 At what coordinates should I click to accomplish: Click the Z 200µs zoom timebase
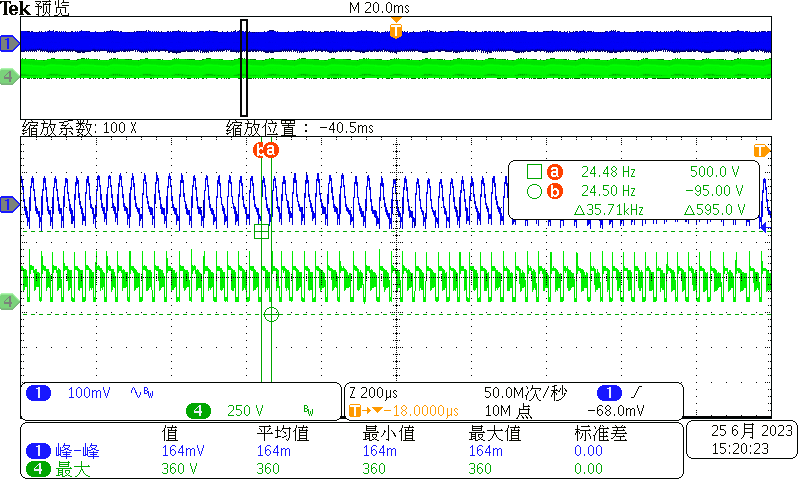pyautogui.click(x=373, y=393)
